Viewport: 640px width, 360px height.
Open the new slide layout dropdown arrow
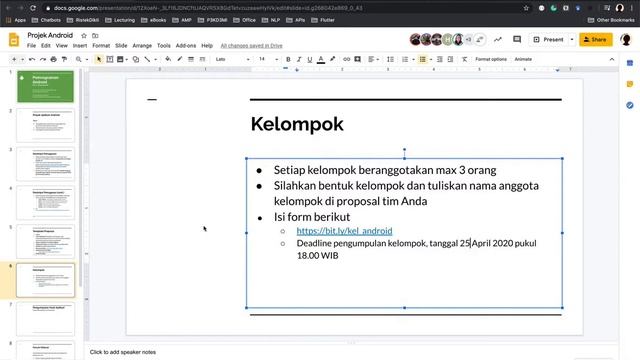(x=22, y=60)
